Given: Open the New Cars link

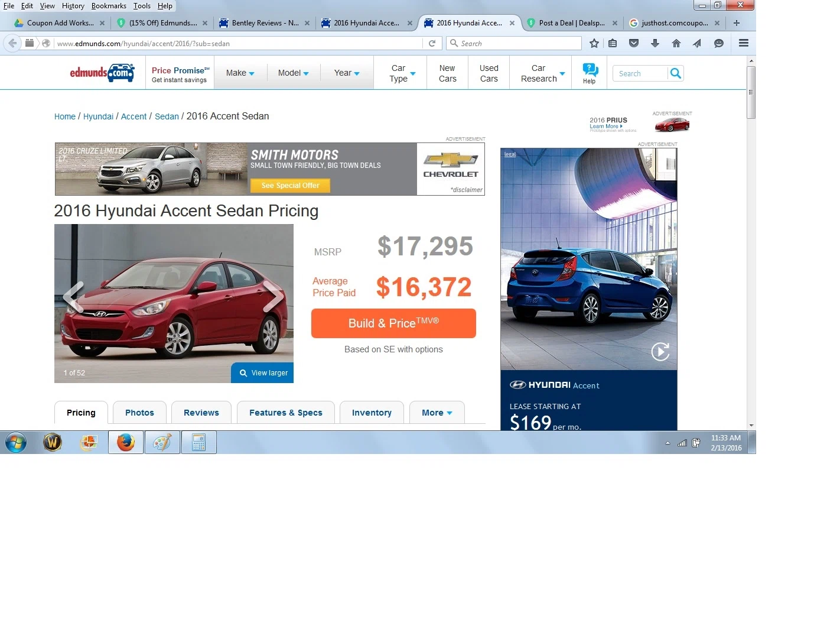Looking at the screenshot, I should tap(447, 73).
